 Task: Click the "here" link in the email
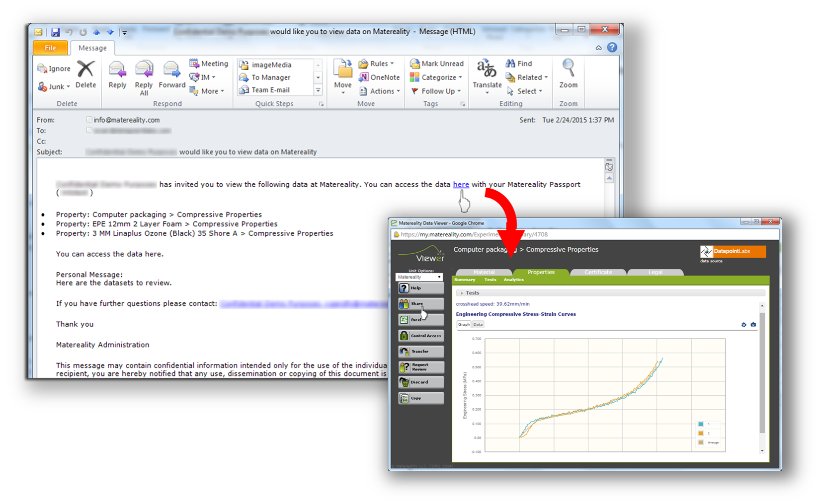461,184
